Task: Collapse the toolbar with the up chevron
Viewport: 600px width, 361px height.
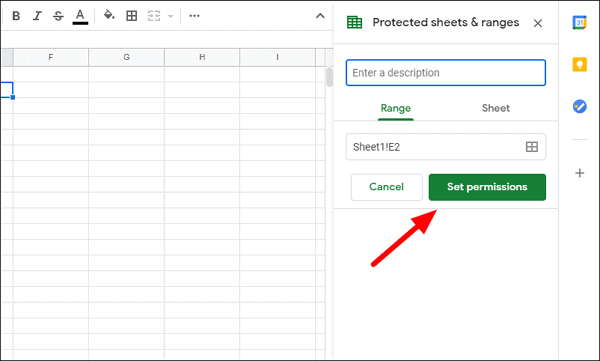Action: (320, 16)
